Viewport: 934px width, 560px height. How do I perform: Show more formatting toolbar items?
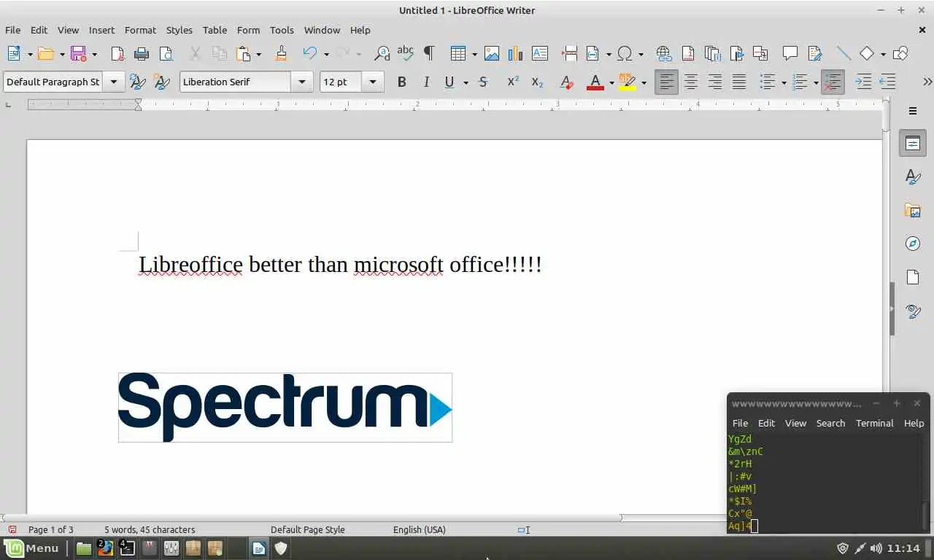(927, 82)
